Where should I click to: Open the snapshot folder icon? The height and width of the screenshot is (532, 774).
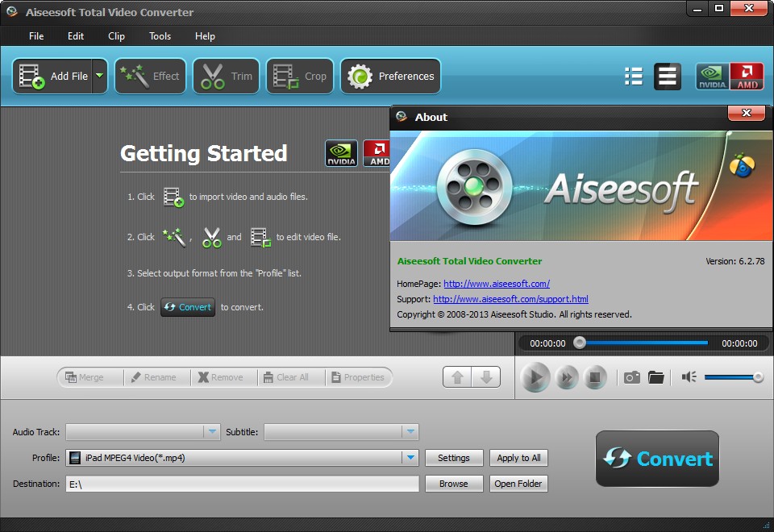[x=656, y=377]
